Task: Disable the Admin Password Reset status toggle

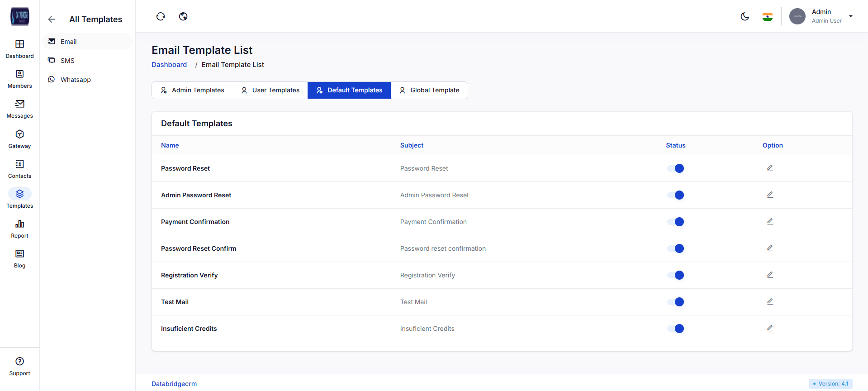Action: tap(675, 195)
